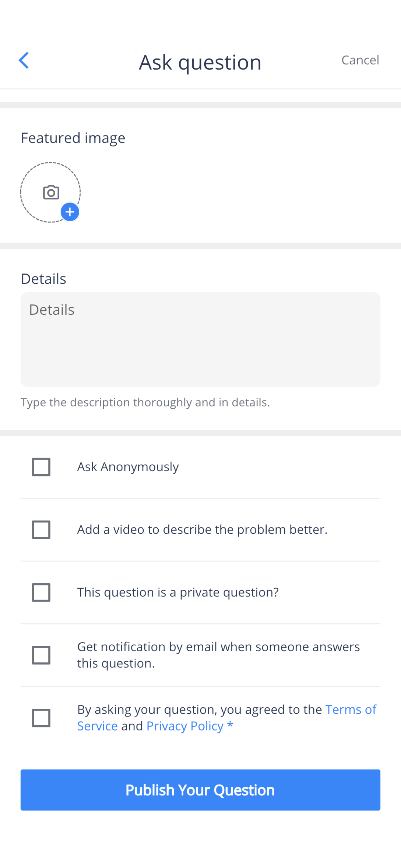The image size is (401, 868).
Task: Enable the add a video checkbox
Action: (x=41, y=529)
